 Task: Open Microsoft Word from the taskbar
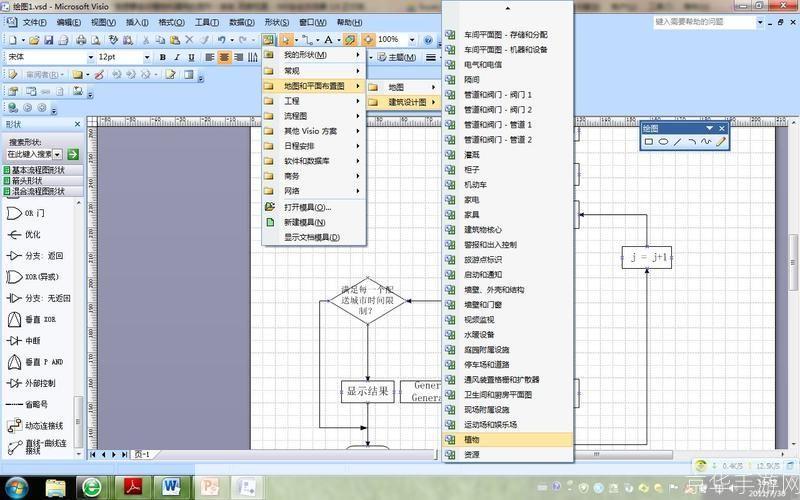pyautogui.click(x=172, y=486)
